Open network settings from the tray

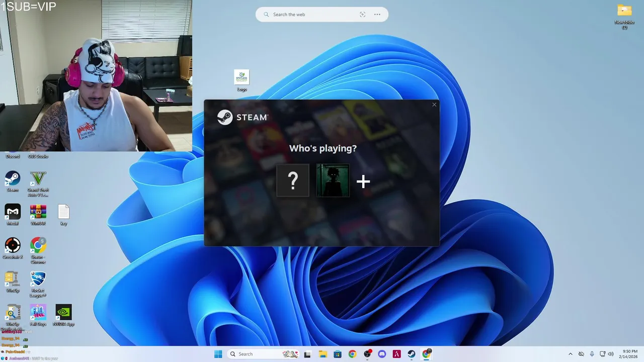[x=603, y=354]
